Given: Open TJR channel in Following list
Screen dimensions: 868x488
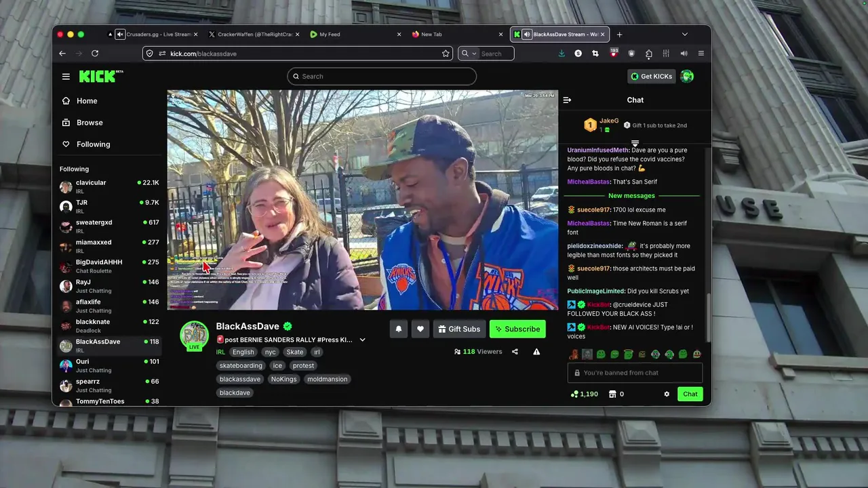Looking at the screenshot, I should [x=109, y=207].
